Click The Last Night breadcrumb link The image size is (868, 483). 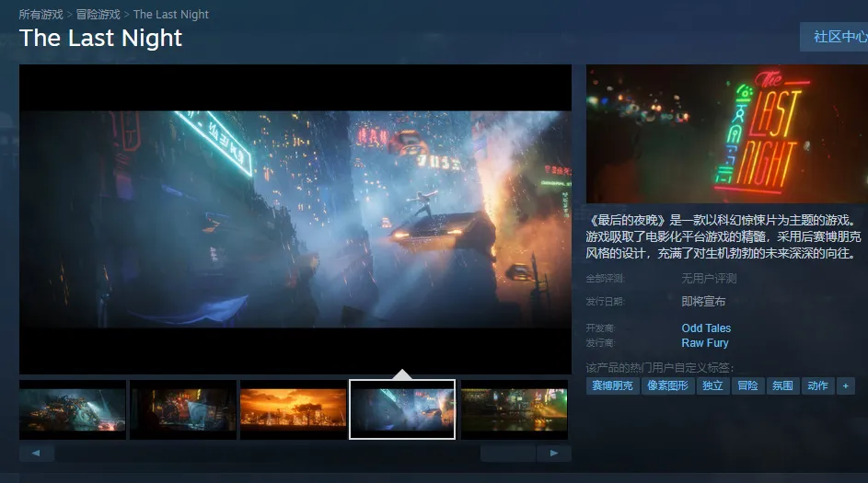pyautogui.click(x=170, y=15)
